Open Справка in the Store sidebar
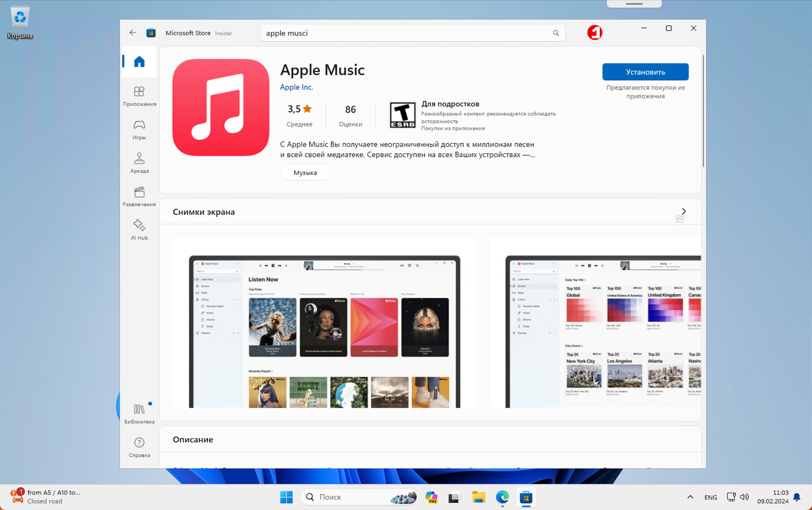This screenshot has width=812, height=510. (139, 447)
